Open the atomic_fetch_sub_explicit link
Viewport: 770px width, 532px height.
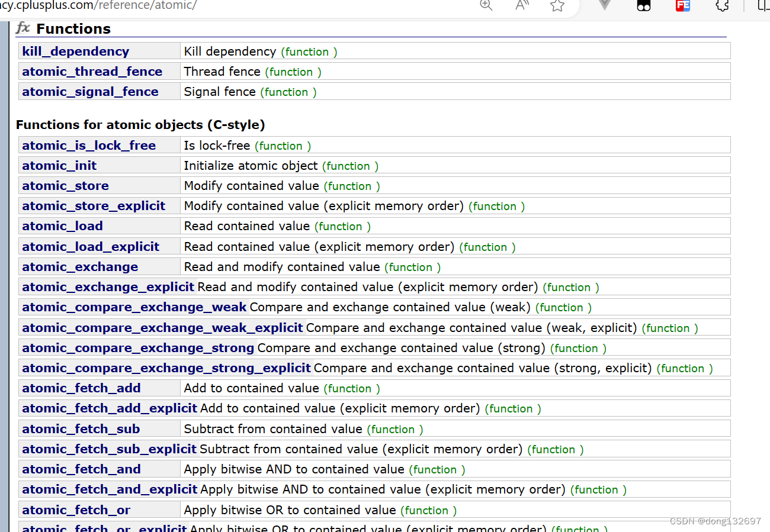click(110, 449)
